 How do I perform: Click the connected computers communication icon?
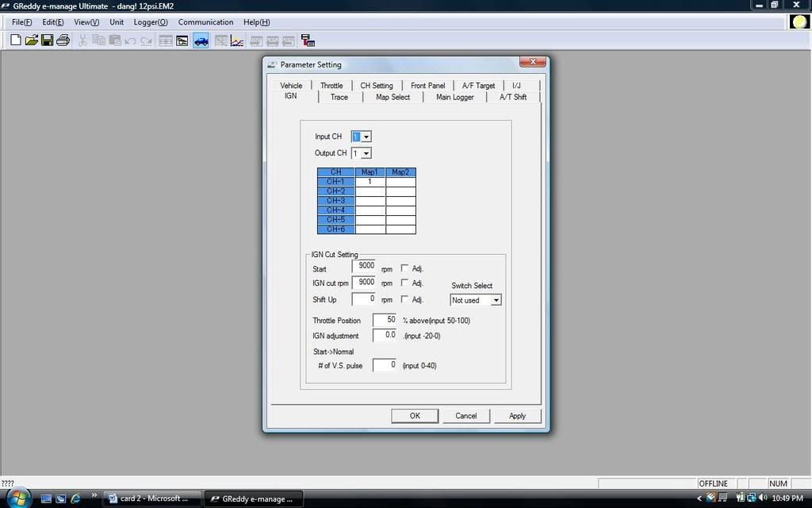pos(308,40)
